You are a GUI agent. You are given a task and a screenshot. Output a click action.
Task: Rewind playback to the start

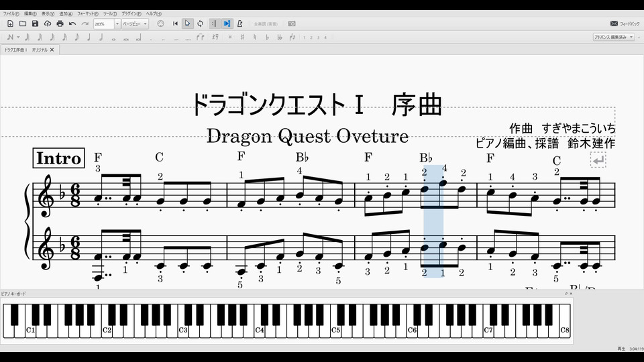175,24
